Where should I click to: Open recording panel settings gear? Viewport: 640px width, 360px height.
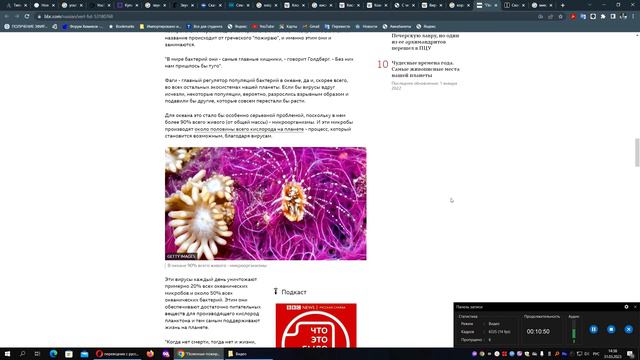click(627, 307)
